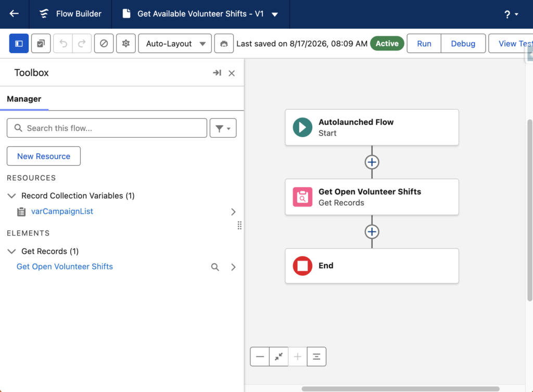This screenshot has height=392, width=533.
Task: Collapse Record Collection Variables section
Action: click(11, 196)
